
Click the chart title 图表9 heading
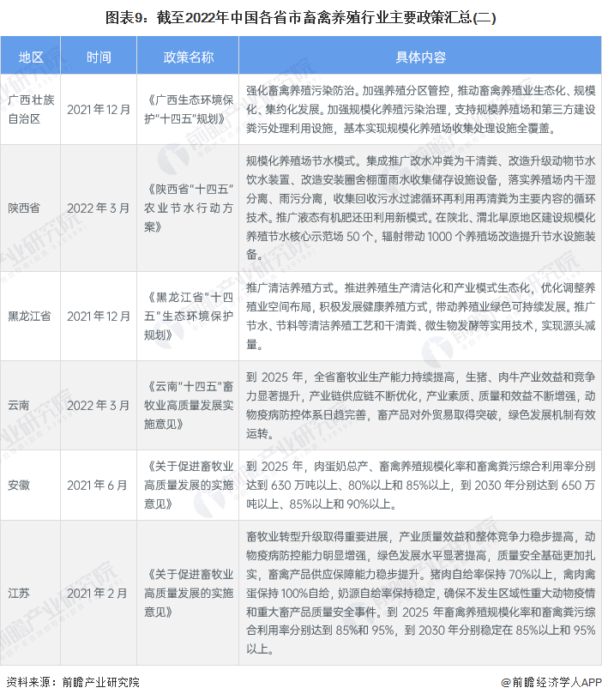click(301, 16)
